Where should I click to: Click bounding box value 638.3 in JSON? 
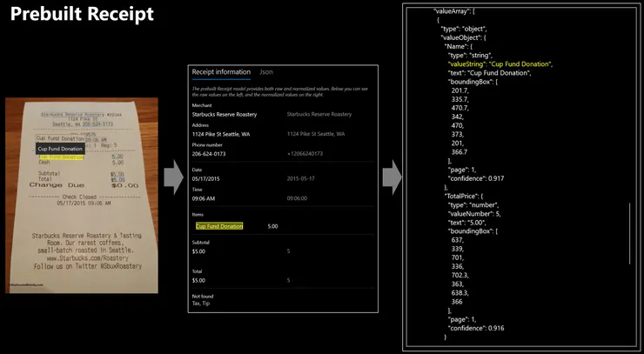(x=460, y=293)
